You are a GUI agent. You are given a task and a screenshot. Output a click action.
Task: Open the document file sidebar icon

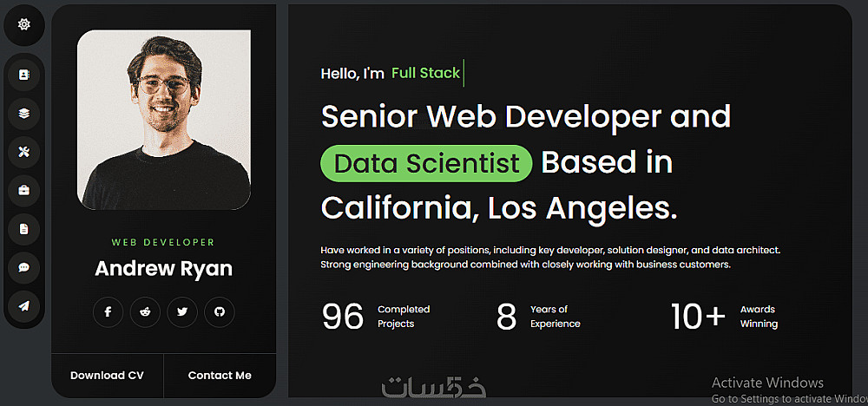[x=24, y=229]
